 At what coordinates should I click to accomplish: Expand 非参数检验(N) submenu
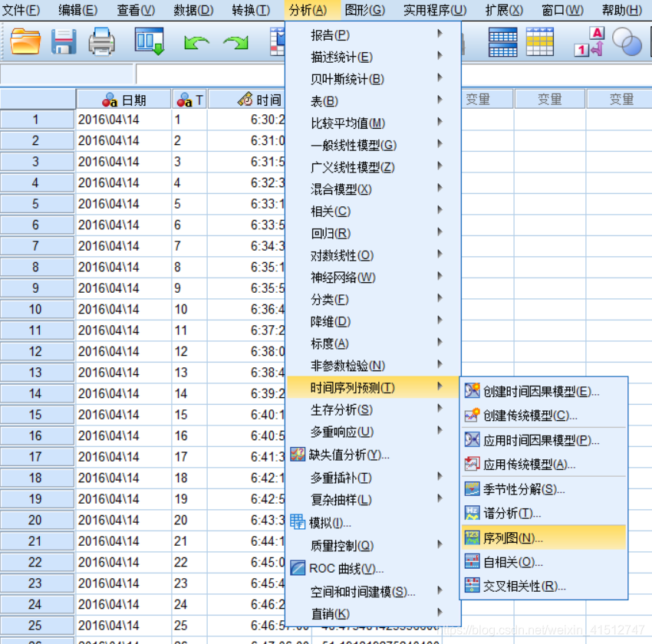coord(374,365)
